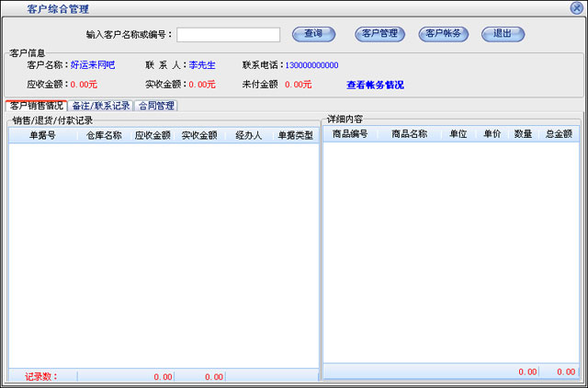Click the 单据类型 column header

[x=295, y=135]
